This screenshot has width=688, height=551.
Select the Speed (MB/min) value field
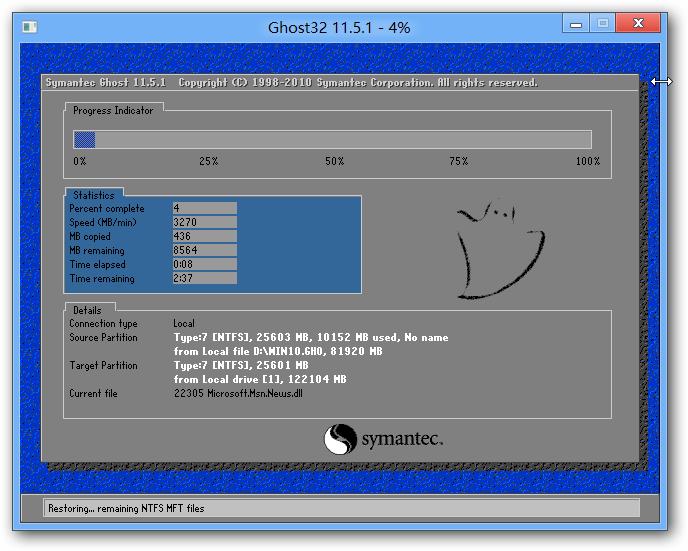204,223
